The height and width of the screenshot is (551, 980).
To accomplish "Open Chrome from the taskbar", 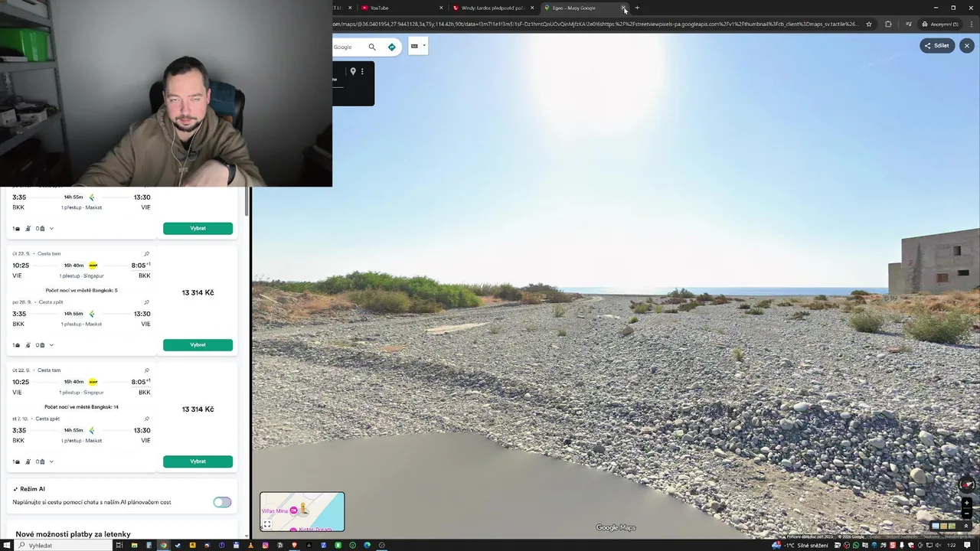I will click(x=163, y=545).
